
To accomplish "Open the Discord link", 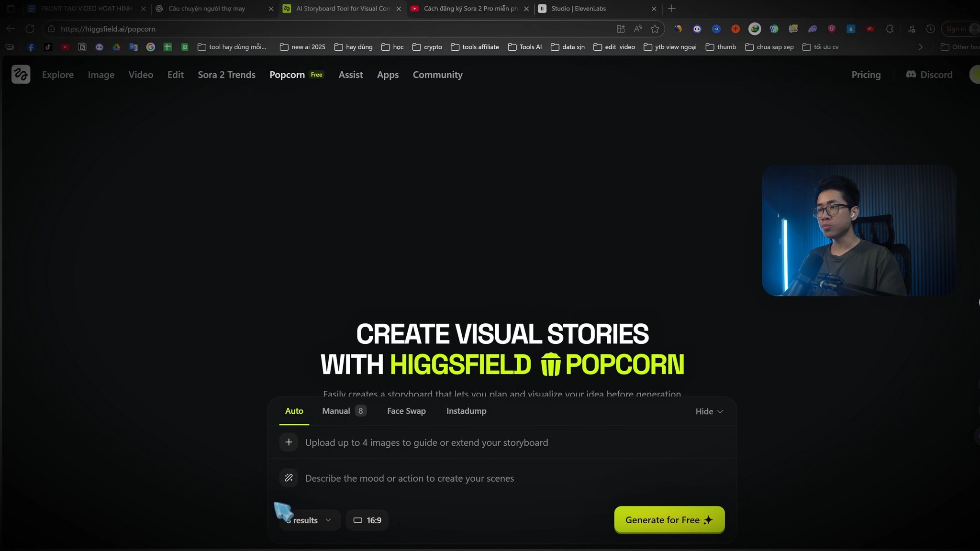I will tap(929, 75).
